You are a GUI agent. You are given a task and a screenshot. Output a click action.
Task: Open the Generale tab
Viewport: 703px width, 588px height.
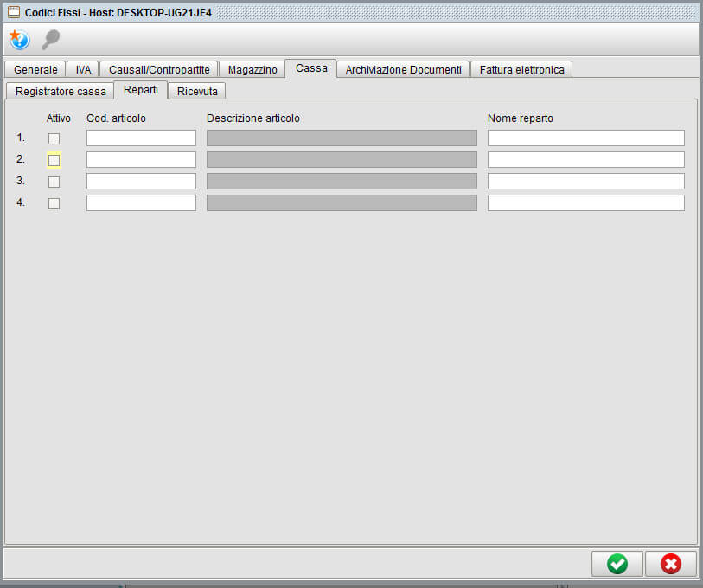click(35, 69)
